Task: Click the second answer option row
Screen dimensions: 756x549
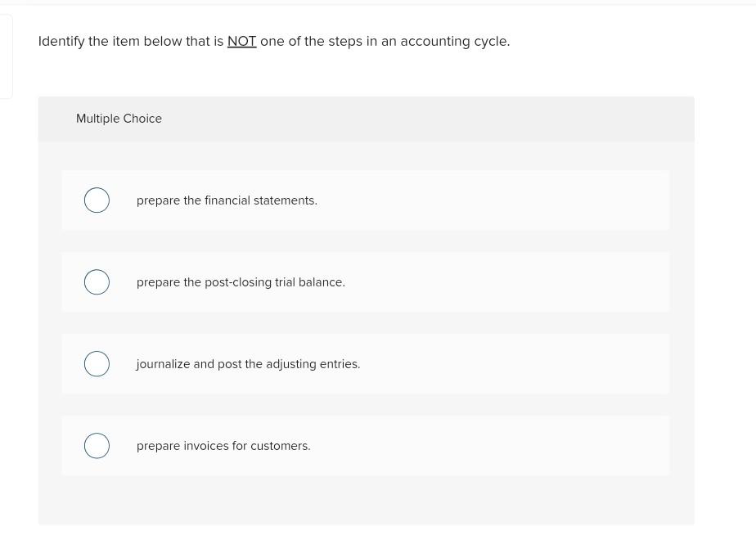Action: (x=366, y=281)
